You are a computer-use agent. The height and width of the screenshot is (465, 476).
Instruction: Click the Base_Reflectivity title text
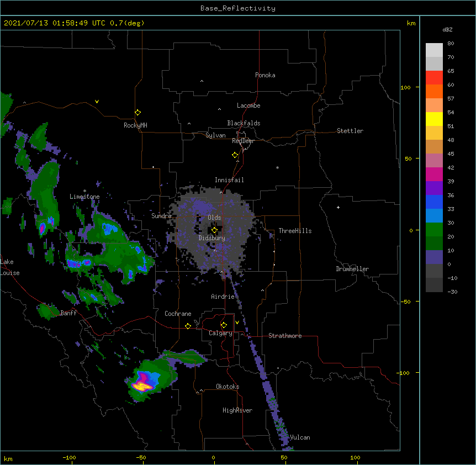click(238, 8)
